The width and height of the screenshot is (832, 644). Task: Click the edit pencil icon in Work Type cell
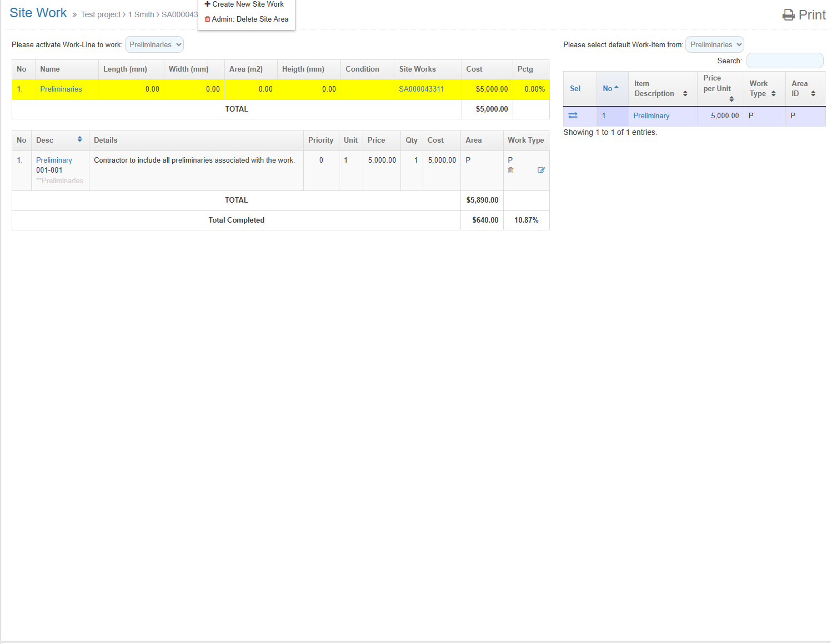[541, 170]
